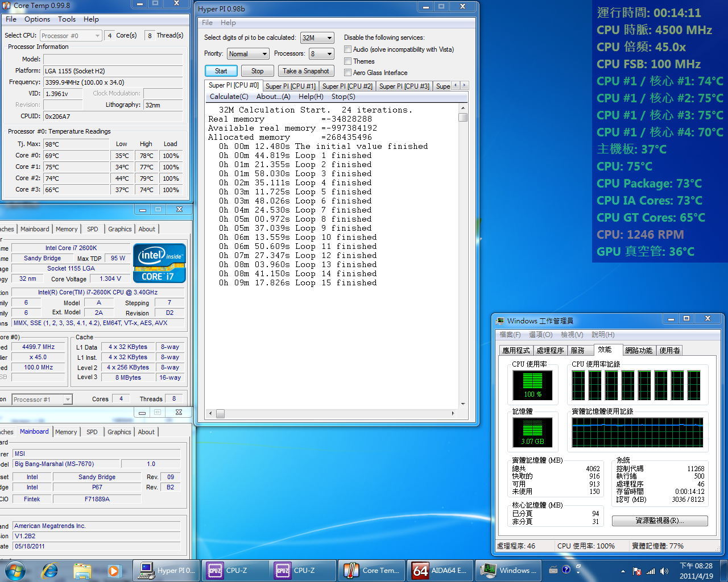
Task: Click the Super PI output scroll down arrow
Action: pyautogui.click(x=463, y=404)
